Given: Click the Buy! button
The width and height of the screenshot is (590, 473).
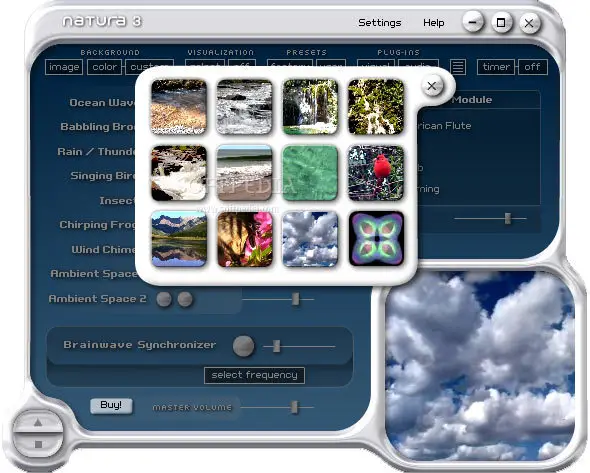Looking at the screenshot, I should [111, 406].
